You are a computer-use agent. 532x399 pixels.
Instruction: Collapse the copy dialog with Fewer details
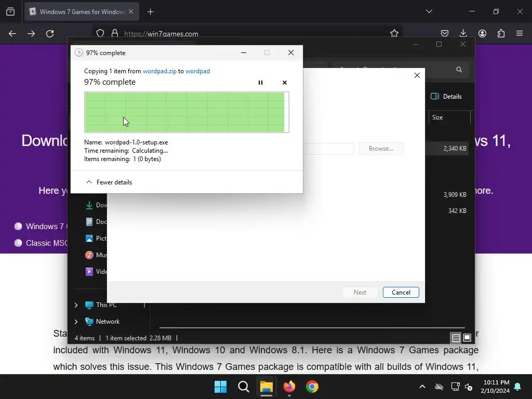[109, 182]
